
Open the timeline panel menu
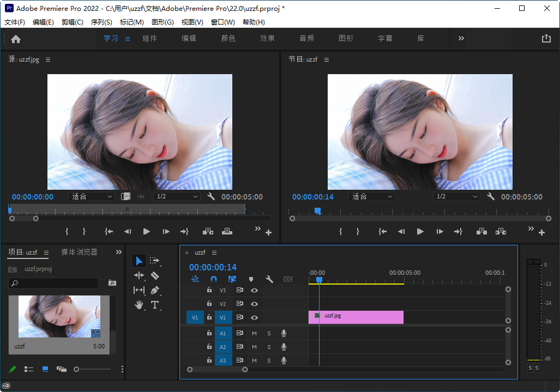[x=214, y=252]
